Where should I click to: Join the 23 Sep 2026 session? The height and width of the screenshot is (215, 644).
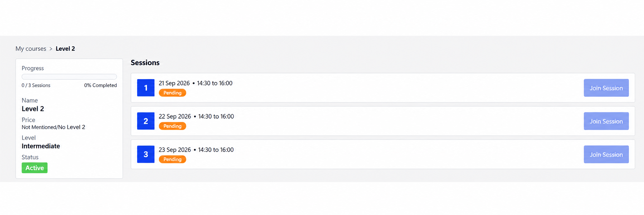coord(606,154)
